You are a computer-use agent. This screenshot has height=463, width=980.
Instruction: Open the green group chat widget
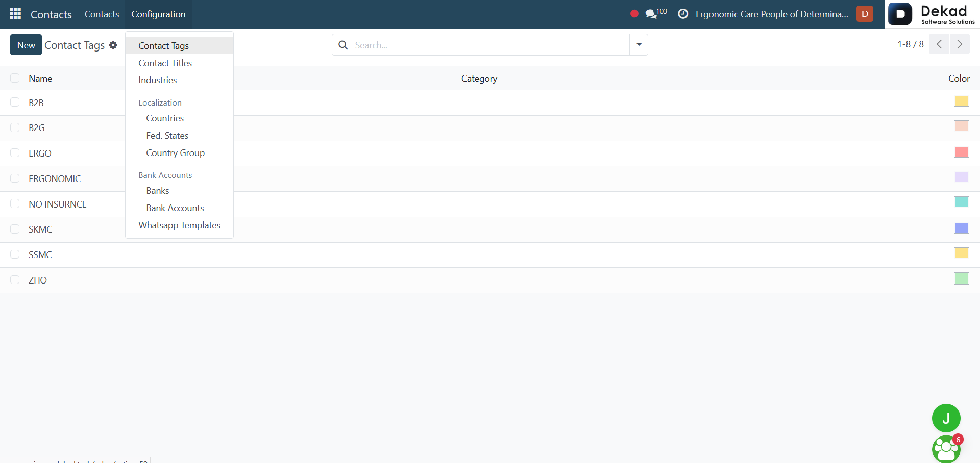click(x=946, y=449)
